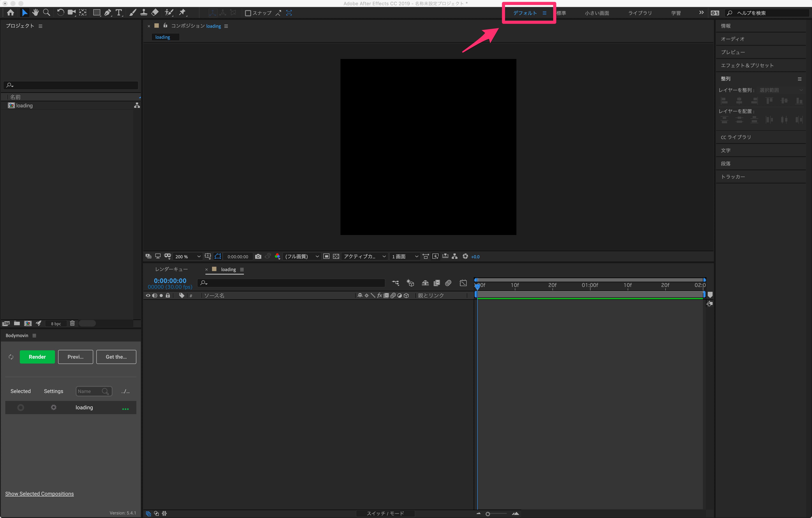The height and width of the screenshot is (518, 812).
Task: Select the Pen tool
Action: (108, 13)
